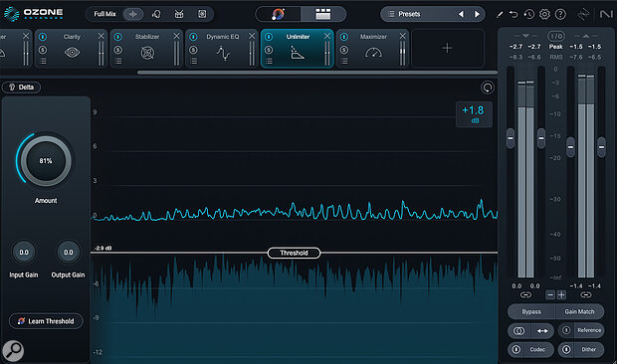Solo the Maximizer module
617x364 pixels.
click(x=344, y=50)
